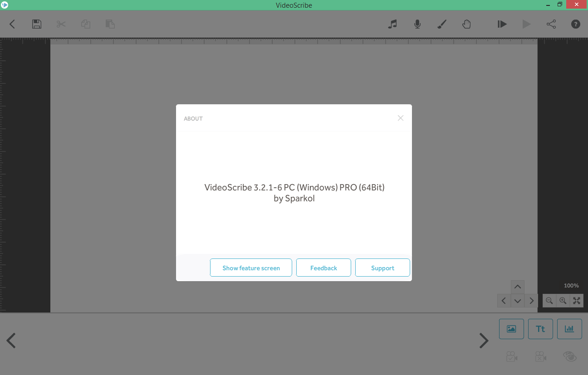
Task: Choose drawing hand with hand icon
Action: (x=466, y=24)
